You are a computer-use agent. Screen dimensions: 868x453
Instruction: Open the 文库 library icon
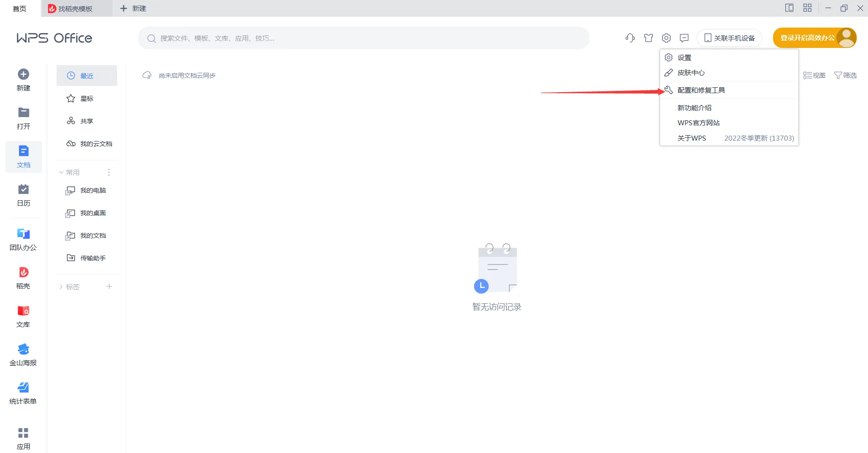pos(24,311)
